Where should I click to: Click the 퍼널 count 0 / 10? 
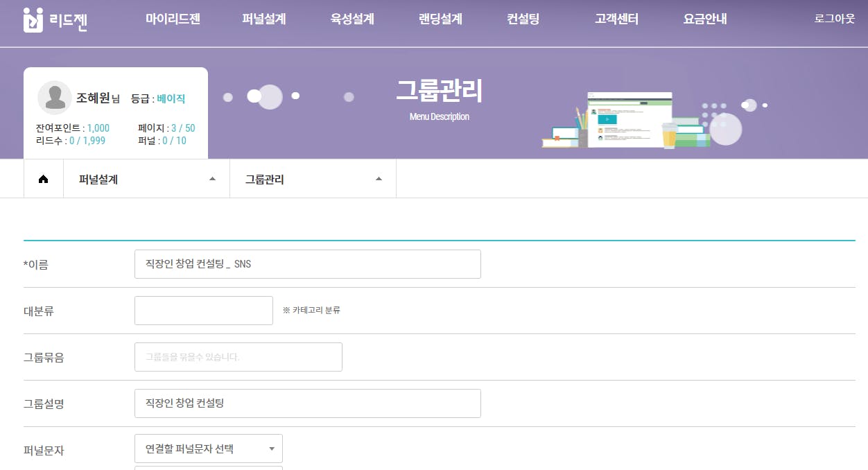[x=174, y=141]
